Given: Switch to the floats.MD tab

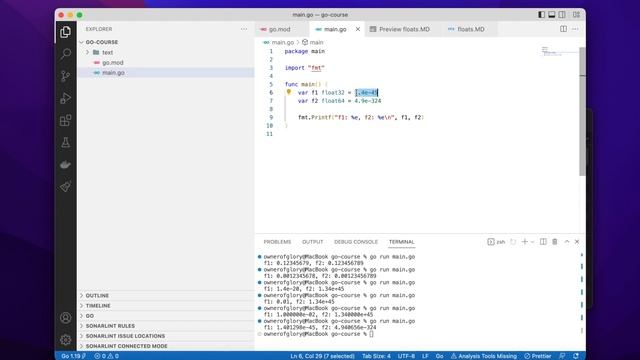Looking at the screenshot, I should 470,29.
